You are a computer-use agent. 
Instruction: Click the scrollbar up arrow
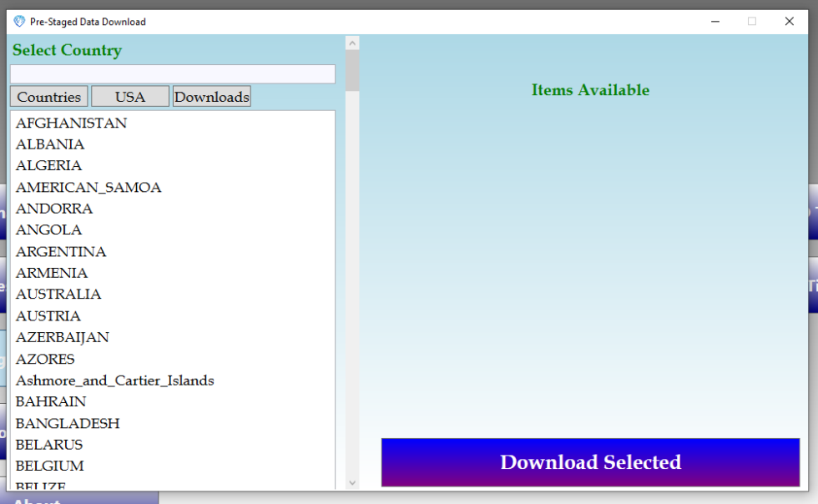click(x=351, y=42)
